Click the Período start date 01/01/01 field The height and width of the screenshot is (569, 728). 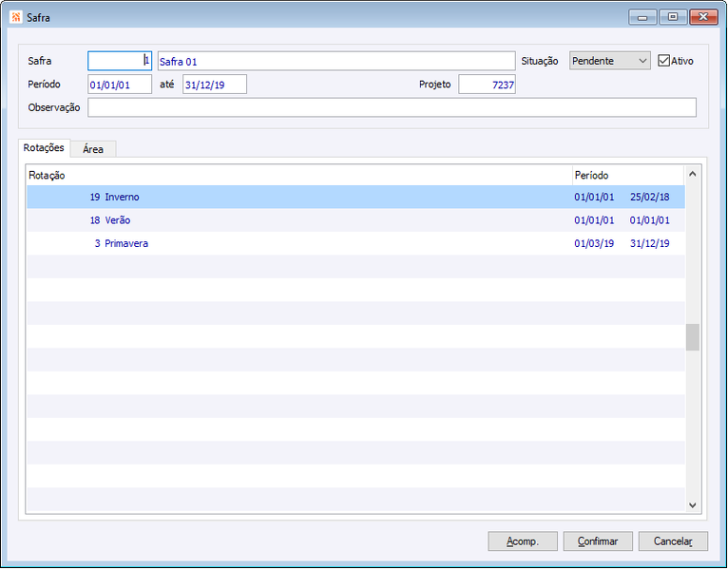click(120, 85)
